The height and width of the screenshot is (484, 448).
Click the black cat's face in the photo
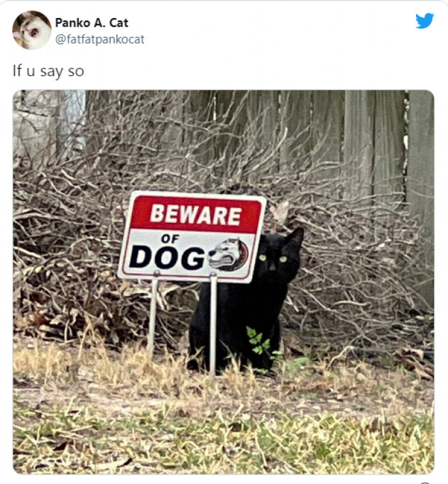(275, 258)
